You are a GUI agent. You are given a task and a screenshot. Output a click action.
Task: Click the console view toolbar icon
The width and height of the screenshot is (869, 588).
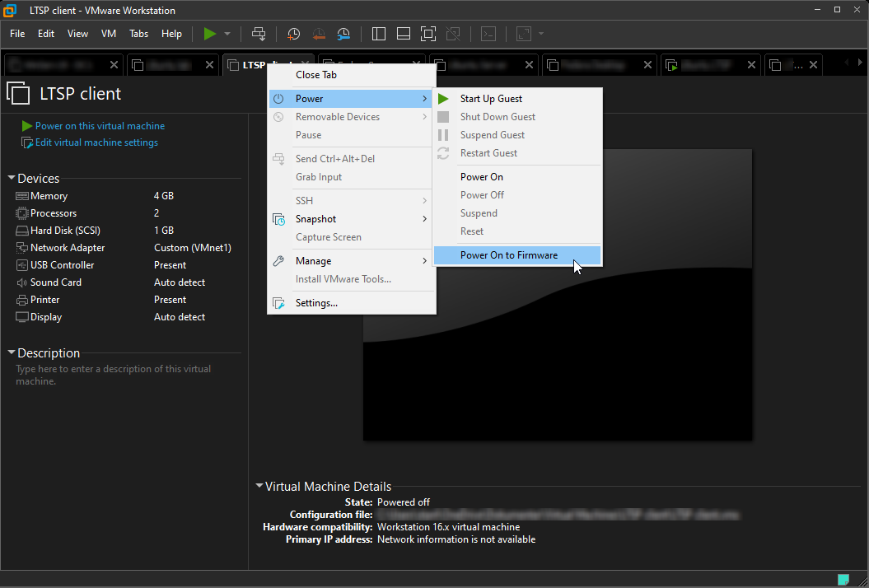(488, 34)
